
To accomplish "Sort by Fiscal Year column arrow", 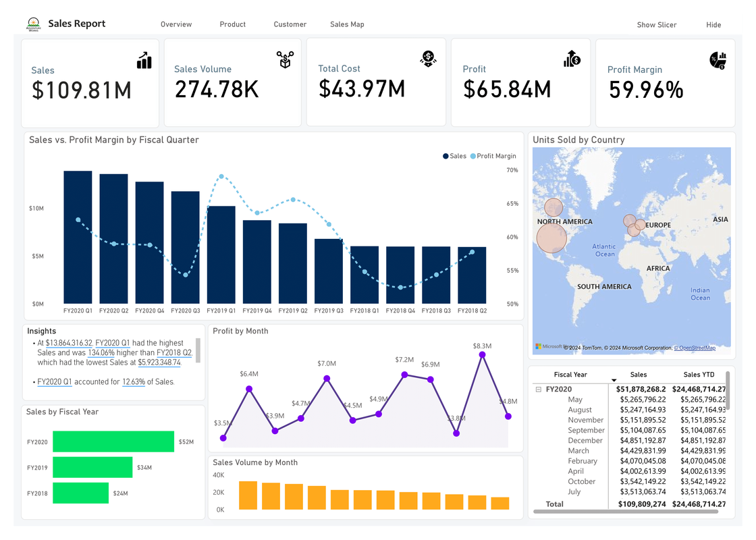I will (614, 381).
